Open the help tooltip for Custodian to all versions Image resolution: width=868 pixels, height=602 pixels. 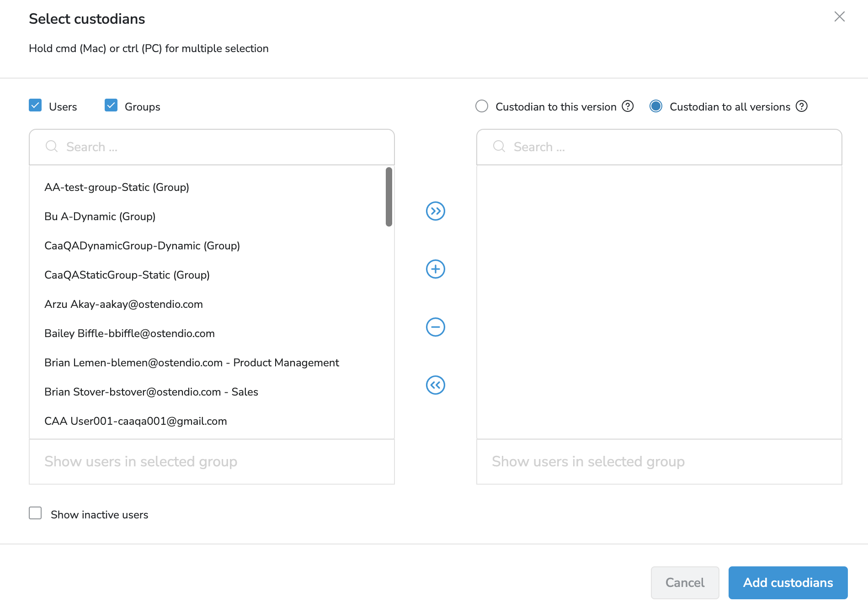(x=801, y=106)
